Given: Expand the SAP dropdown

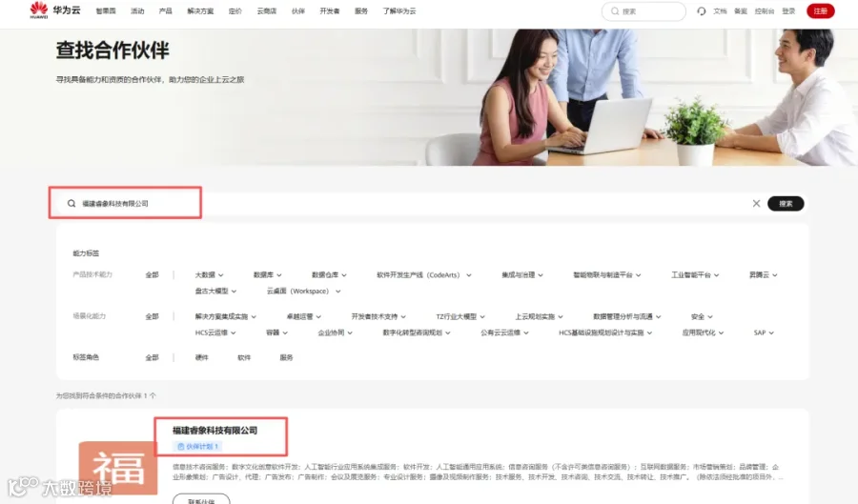Looking at the screenshot, I should click(764, 333).
